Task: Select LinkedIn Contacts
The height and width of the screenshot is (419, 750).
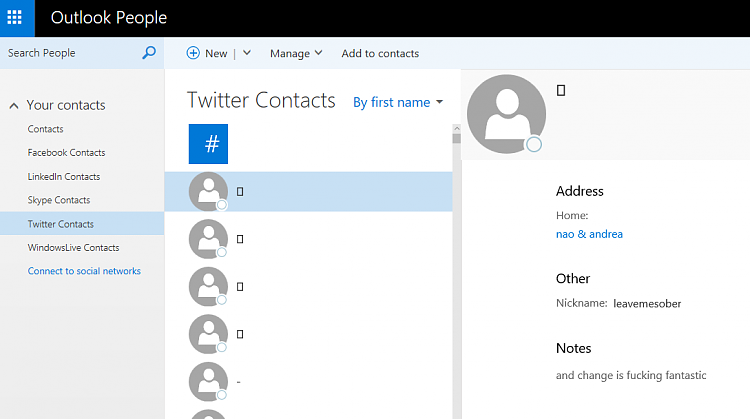Action: click(x=64, y=176)
